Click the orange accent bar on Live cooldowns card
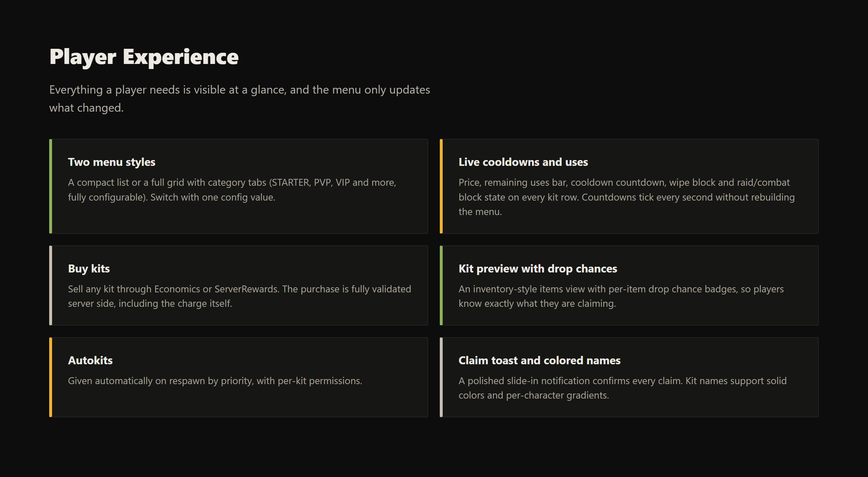 441,186
